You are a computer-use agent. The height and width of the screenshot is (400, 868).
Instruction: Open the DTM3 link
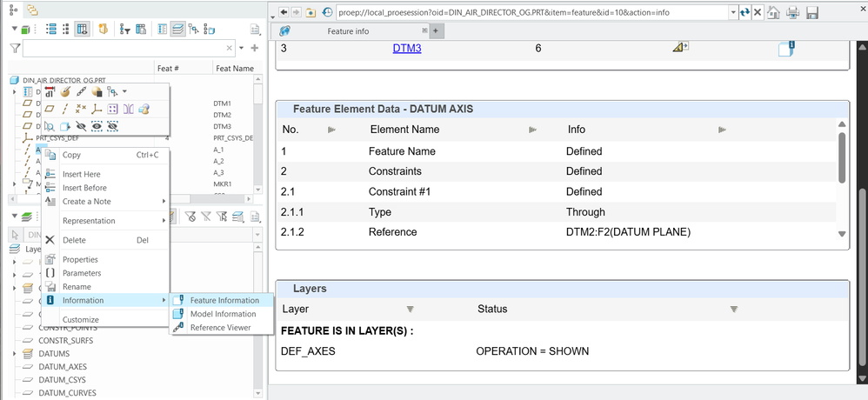pyautogui.click(x=406, y=49)
